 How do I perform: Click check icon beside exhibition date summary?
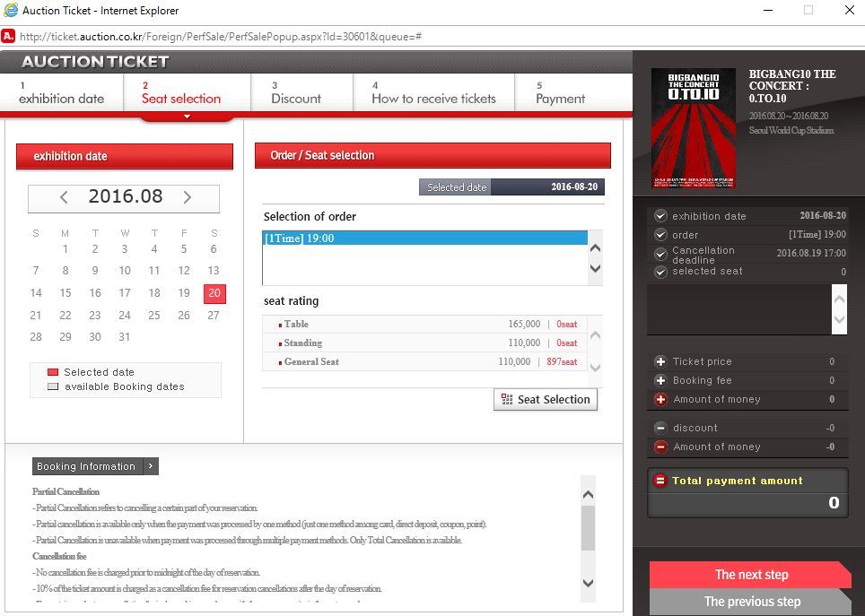tap(660, 215)
